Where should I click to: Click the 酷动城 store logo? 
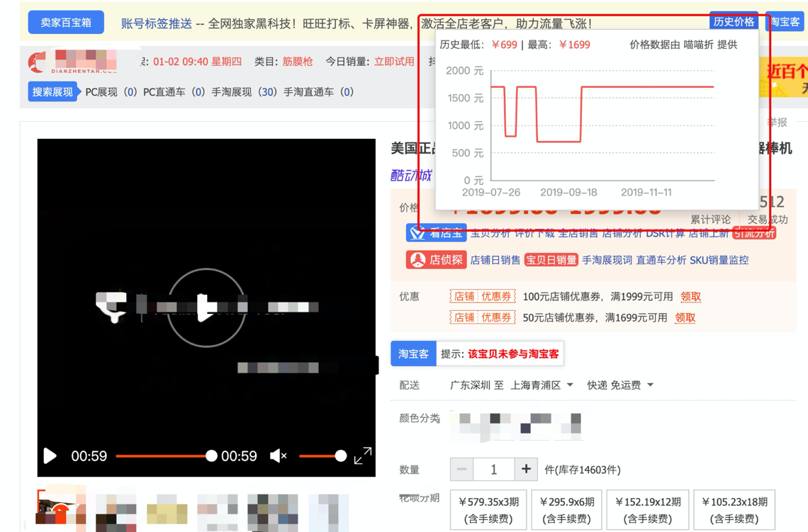(411, 175)
